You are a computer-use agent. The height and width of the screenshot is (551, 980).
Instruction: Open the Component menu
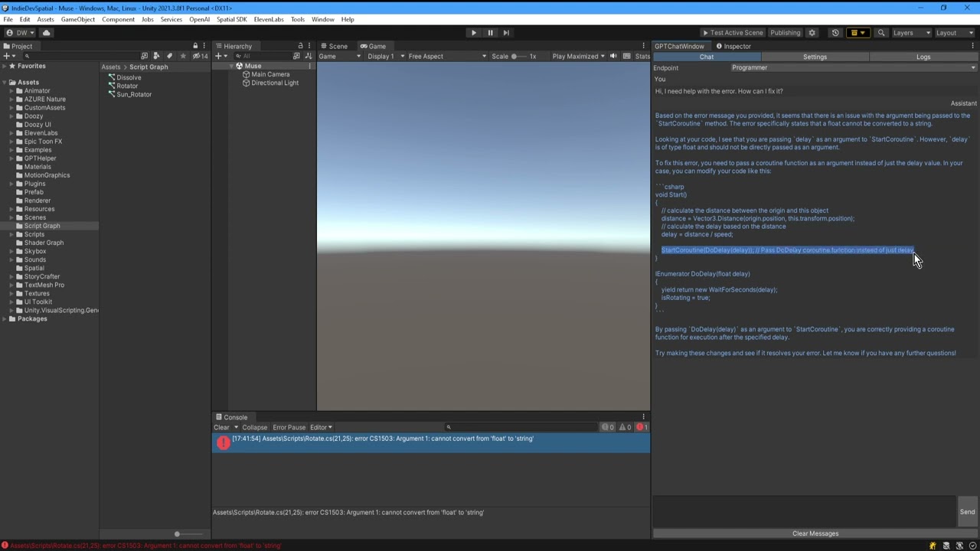point(118,19)
